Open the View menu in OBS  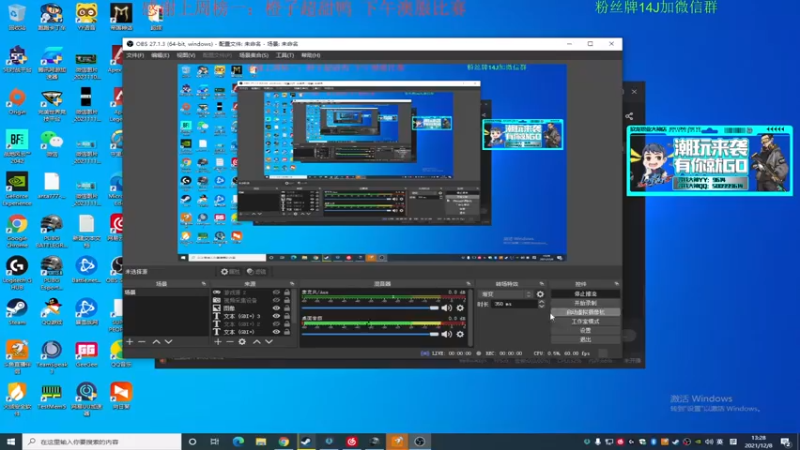pos(186,55)
